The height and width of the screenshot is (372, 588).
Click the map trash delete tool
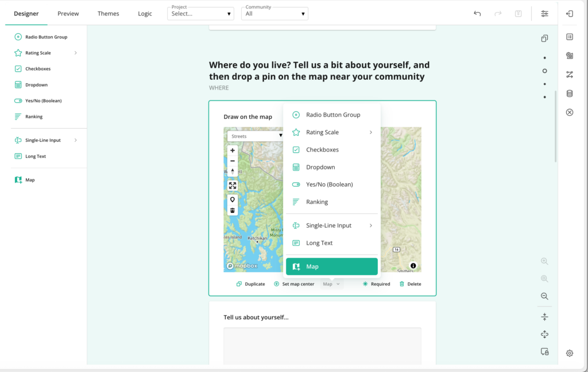click(x=233, y=210)
